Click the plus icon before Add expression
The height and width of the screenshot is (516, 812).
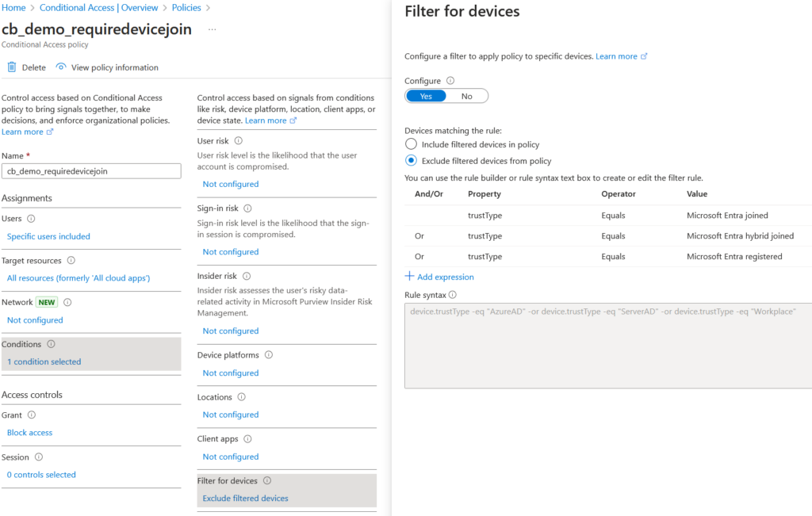[x=411, y=277]
